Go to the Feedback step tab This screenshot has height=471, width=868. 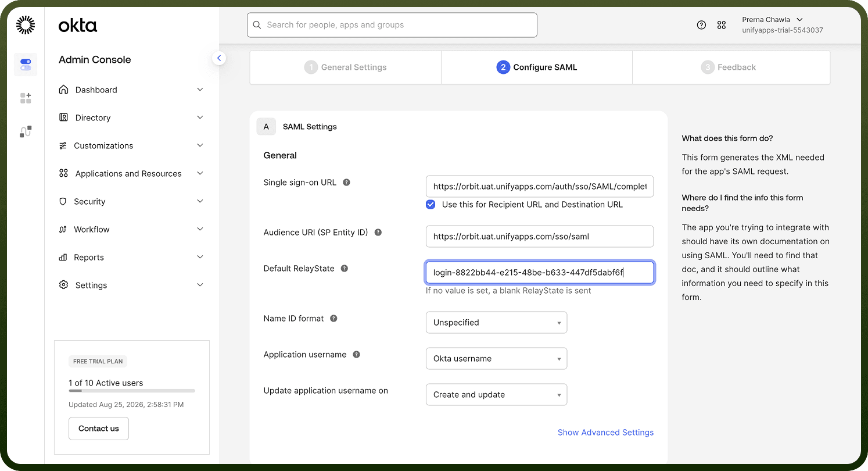point(731,67)
